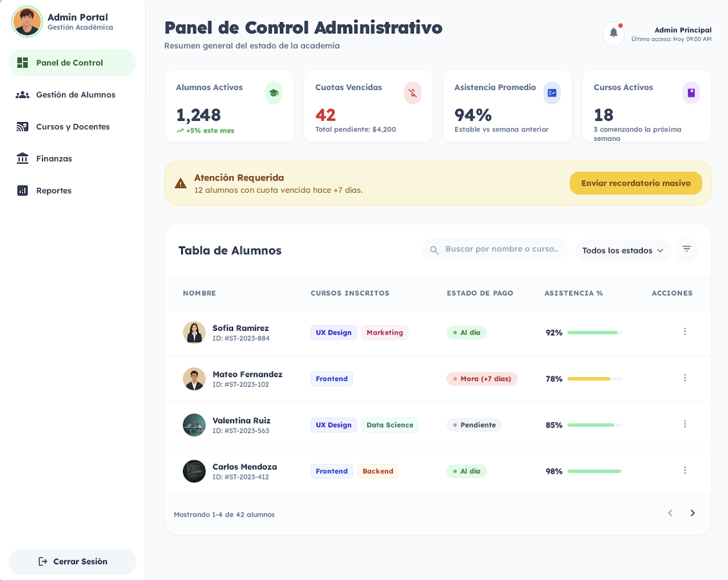Click Mateo Fernandez's attendance progress bar
The width and height of the screenshot is (728, 580).
[x=594, y=379]
